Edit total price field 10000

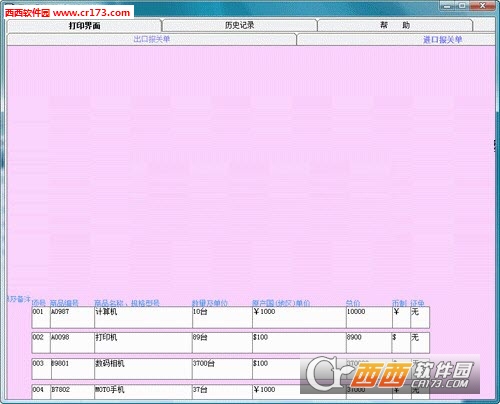pos(369,317)
